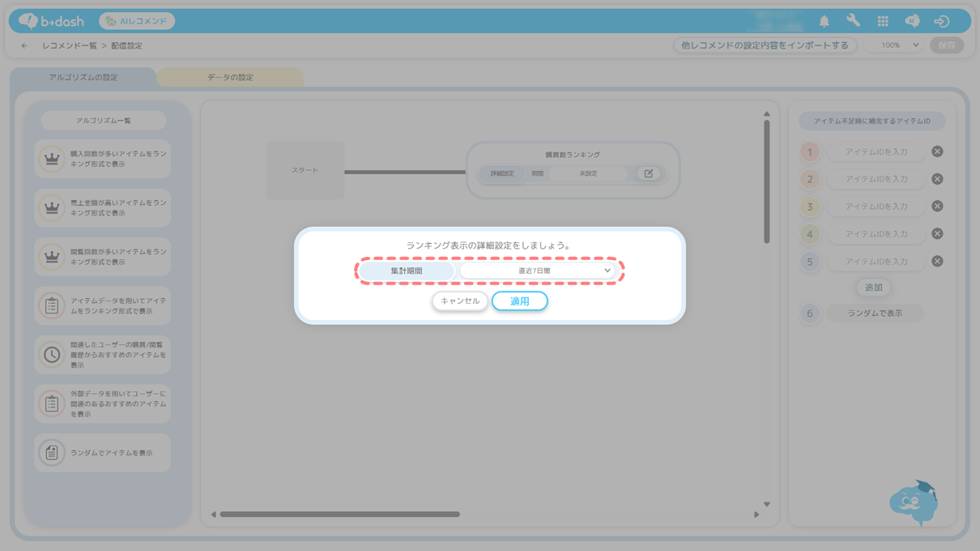This screenshot has height=551, width=980.
Task: Select the アルゴリズムの設定 tab
Action: [x=83, y=78]
